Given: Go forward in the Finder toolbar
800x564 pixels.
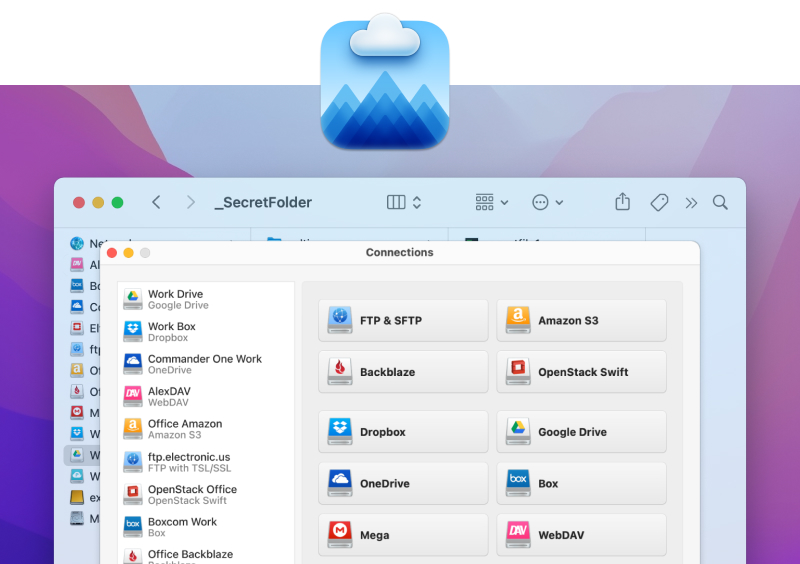Looking at the screenshot, I should tap(191, 203).
